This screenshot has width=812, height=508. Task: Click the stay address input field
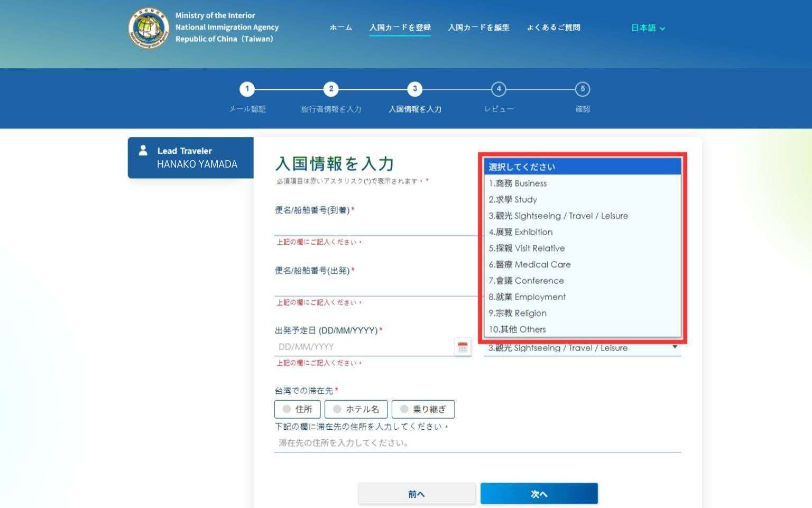click(x=477, y=443)
